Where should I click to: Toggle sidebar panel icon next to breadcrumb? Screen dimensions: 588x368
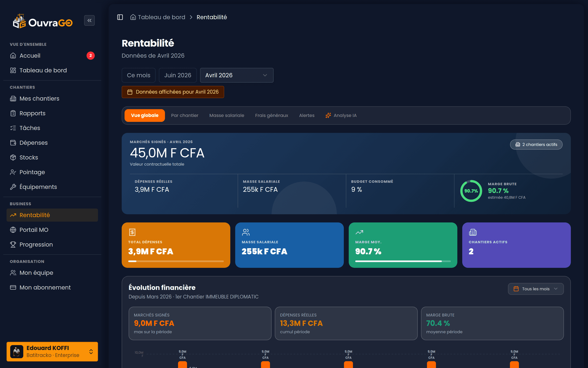[x=120, y=17]
